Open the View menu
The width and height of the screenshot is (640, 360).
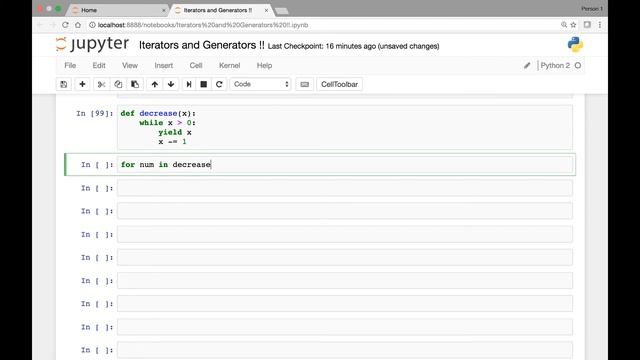click(130, 65)
